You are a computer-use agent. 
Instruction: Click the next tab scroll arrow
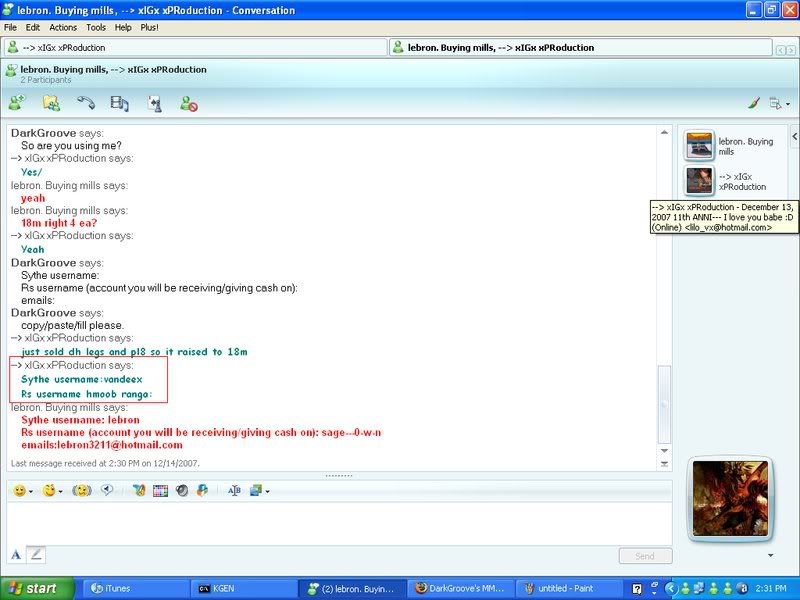[790, 50]
